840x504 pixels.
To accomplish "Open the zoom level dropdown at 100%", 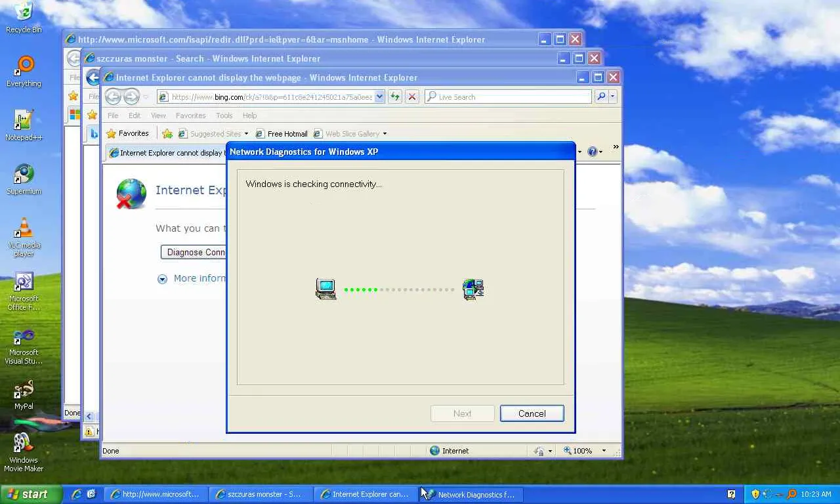I will point(604,451).
